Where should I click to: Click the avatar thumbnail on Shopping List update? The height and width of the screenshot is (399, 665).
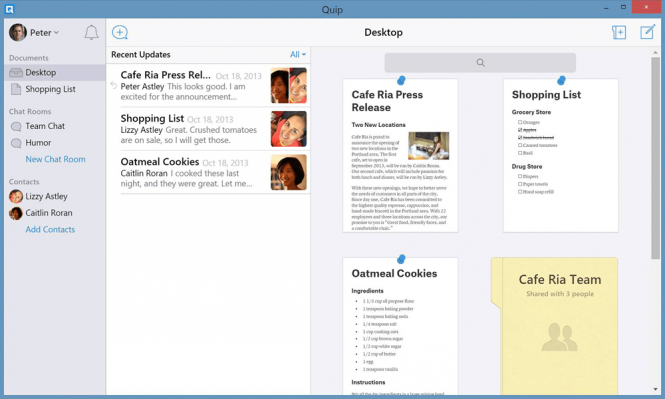(289, 129)
